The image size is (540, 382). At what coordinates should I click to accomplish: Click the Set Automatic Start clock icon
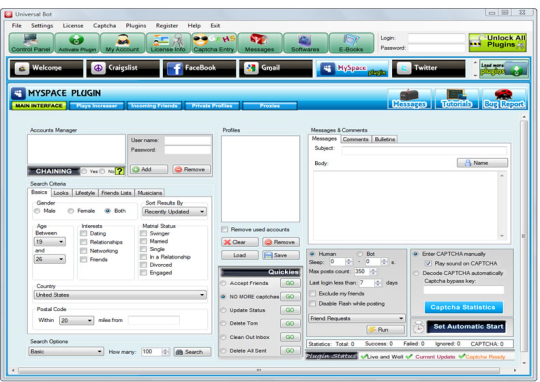418,327
